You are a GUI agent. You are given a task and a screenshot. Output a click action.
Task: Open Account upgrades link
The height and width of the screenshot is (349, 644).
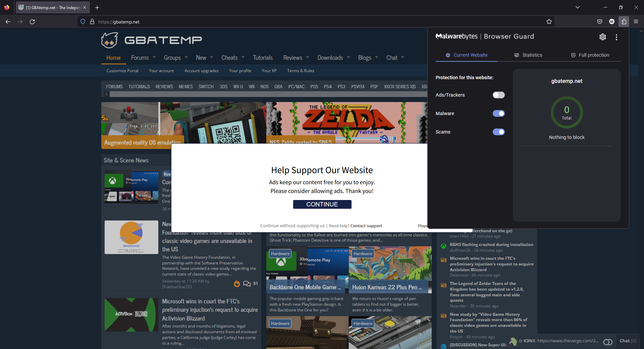[202, 71]
